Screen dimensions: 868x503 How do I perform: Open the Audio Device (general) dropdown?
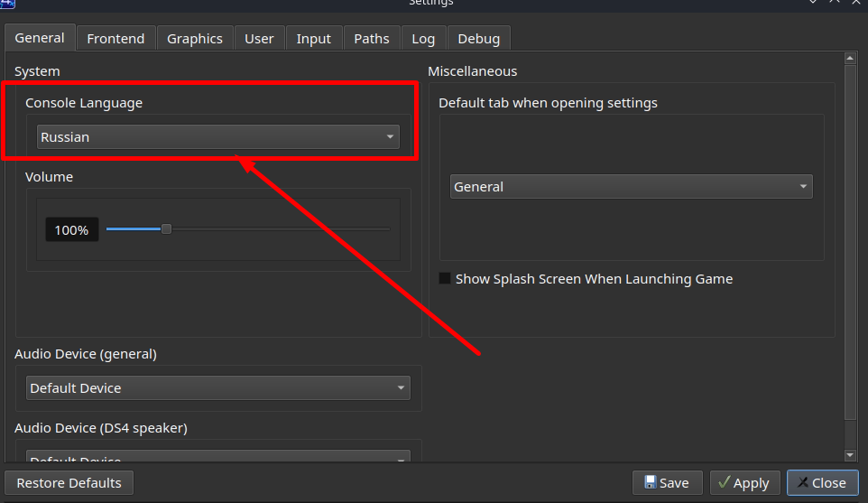point(217,388)
